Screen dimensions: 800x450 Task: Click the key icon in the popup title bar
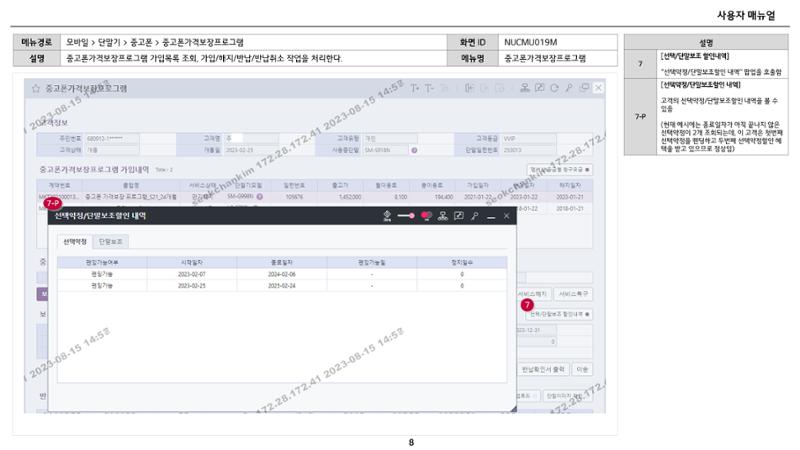474,216
